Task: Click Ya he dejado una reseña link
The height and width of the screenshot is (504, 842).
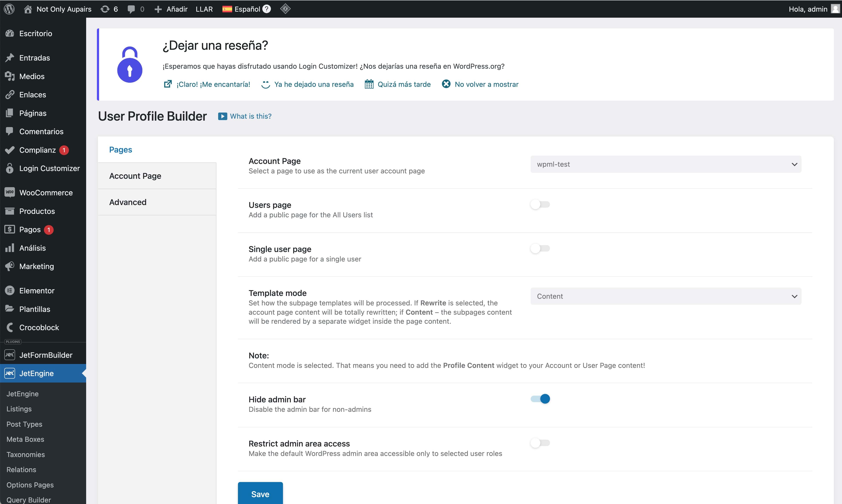Action: point(314,84)
